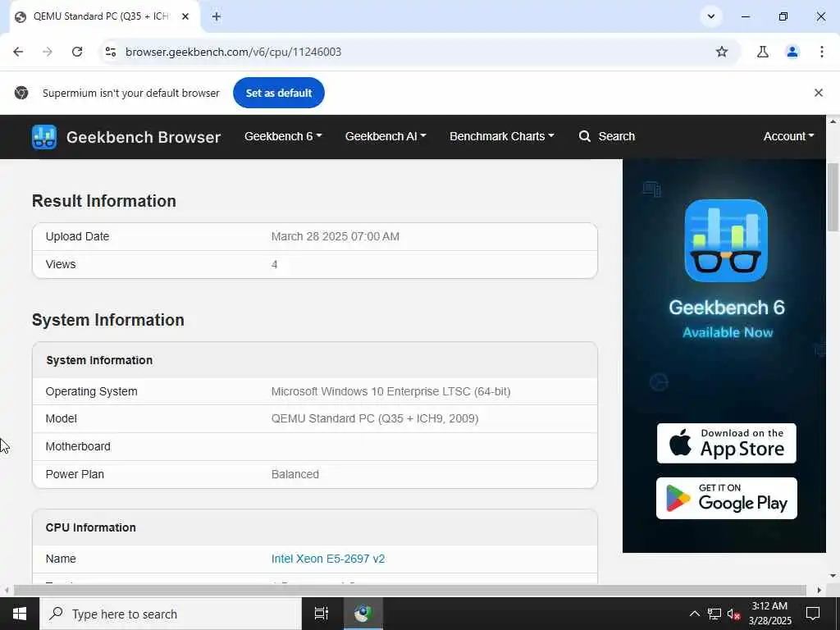Image resolution: width=840 pixels, height=630 pixels.
Task: Open site information icon in address bar
Action: (111, 52)
